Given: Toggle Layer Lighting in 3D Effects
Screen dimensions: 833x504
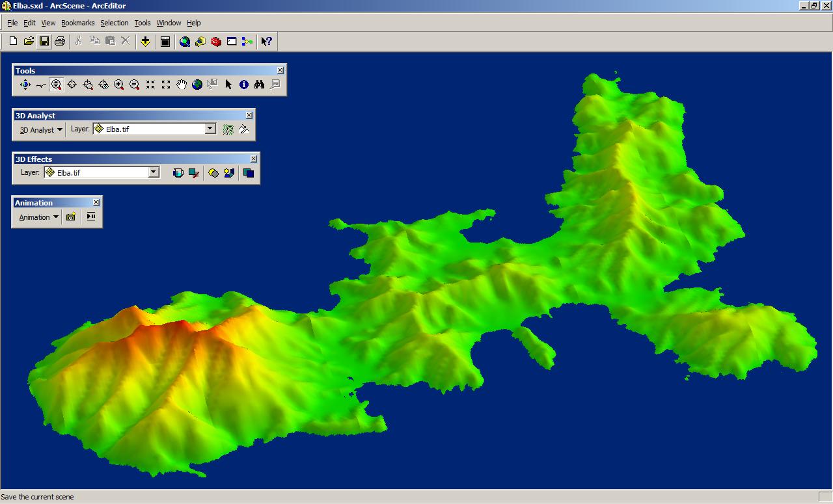Looking at the screenshot, I should [213, 173].
